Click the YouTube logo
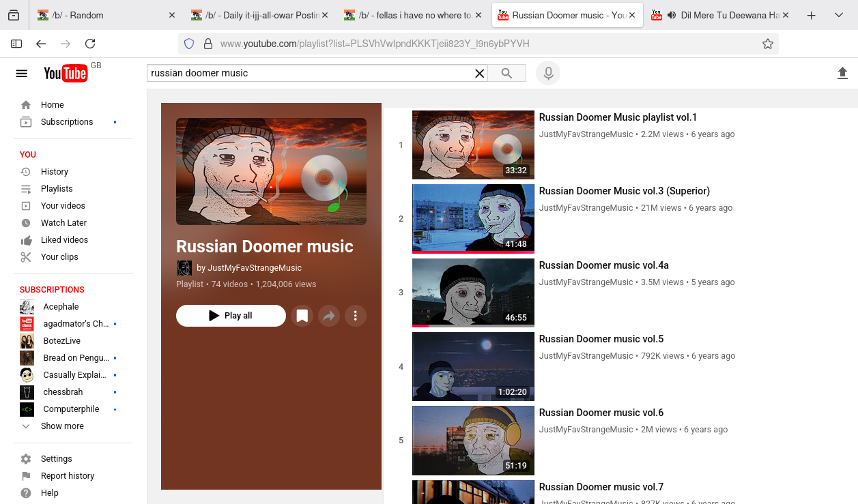The height and width of the screenshot is (504, 858). click(x=66, y=74)
